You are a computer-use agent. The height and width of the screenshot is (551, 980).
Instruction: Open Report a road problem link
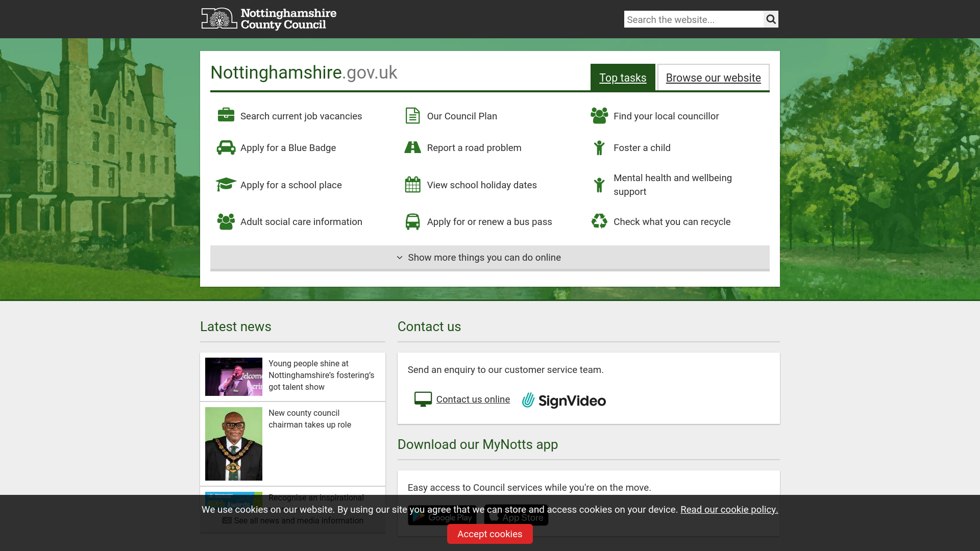point(474,148)
